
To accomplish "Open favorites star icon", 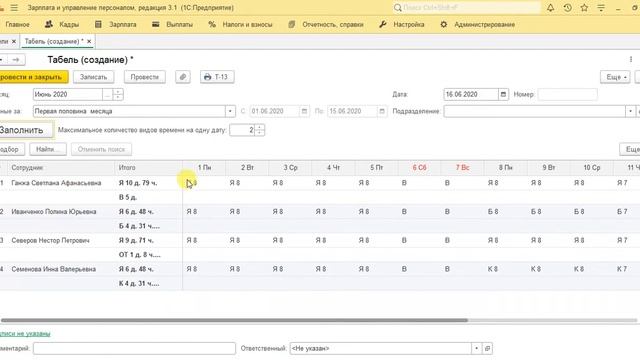I will (584, 8).
